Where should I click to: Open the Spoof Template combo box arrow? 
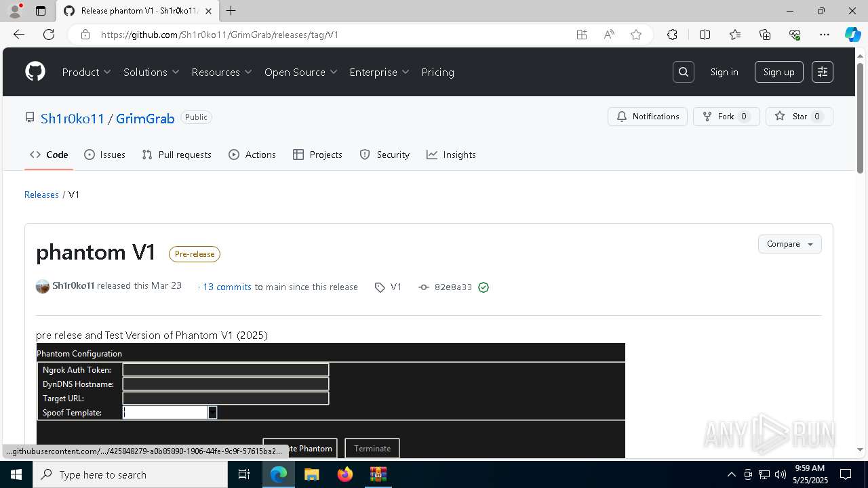click(x=212, y=412)
